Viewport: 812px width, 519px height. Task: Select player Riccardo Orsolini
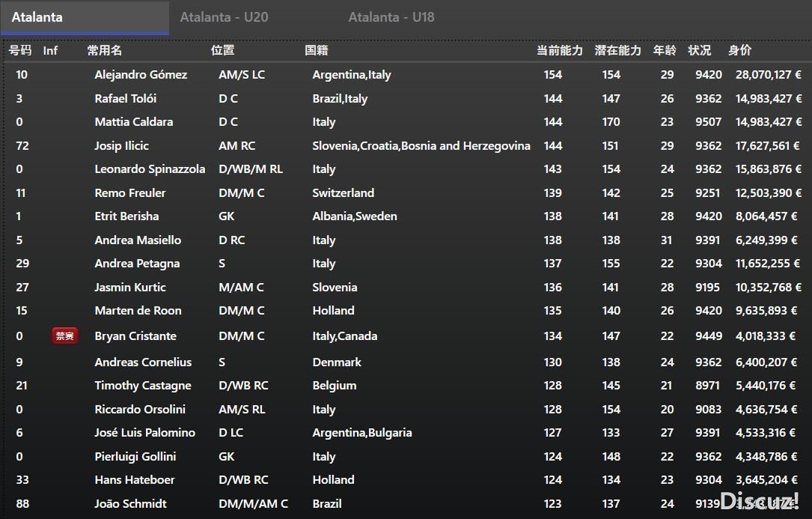click(140, 409)
